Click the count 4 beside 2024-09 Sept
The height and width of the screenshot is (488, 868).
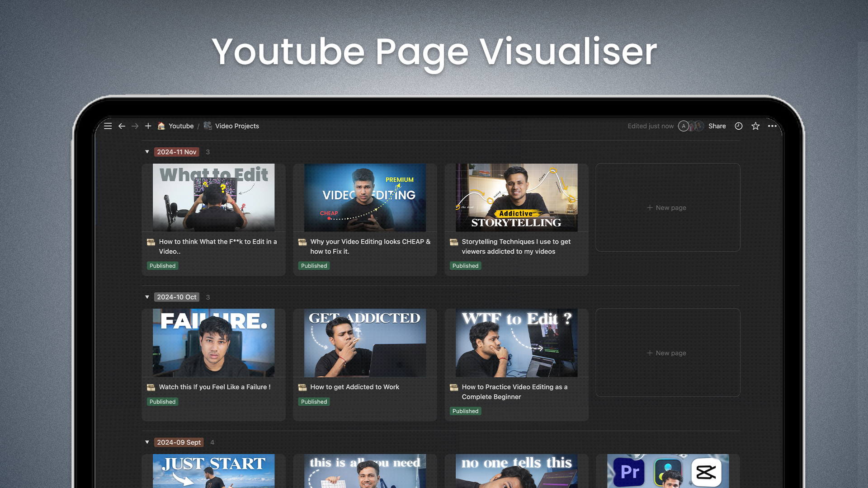(212, 442)
